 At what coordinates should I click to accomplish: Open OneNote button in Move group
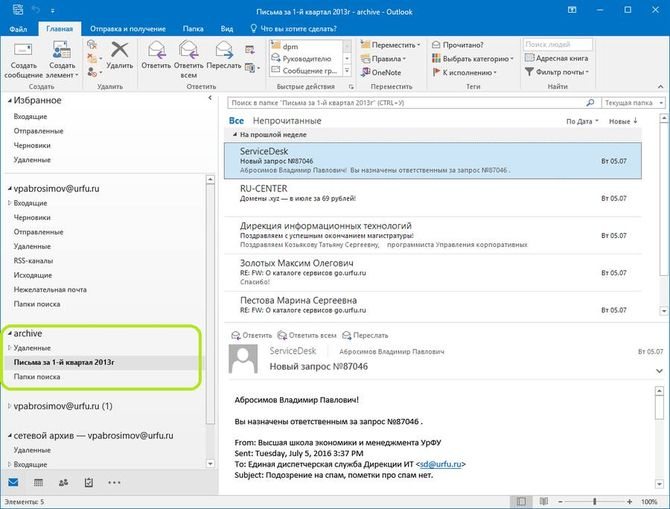[x=381, y=72]
